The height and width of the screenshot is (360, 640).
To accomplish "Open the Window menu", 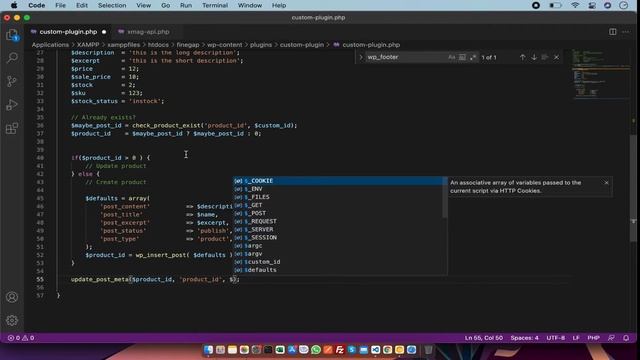I will click(250, 5).
